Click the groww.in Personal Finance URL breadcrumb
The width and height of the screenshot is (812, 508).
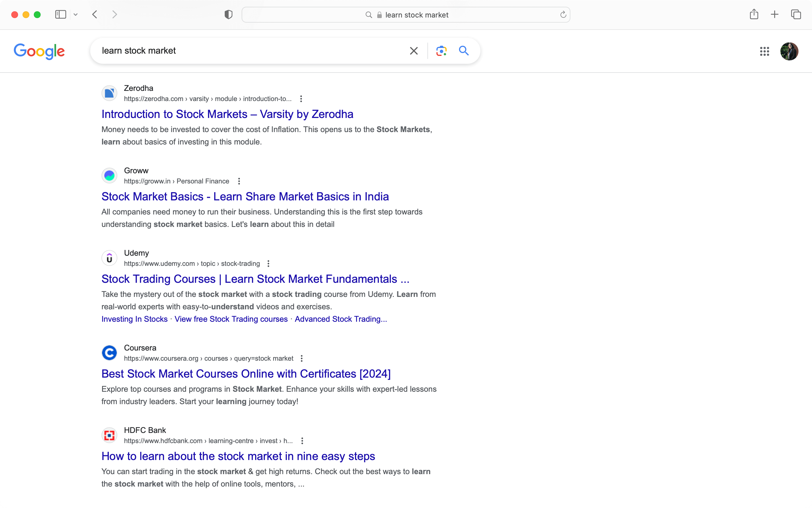point(176,181)
